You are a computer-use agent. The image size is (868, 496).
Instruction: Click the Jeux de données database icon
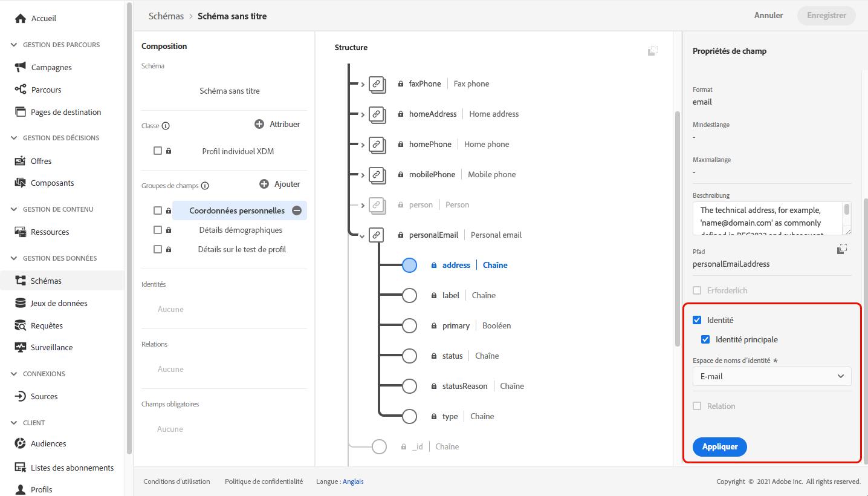[x=21, y=303]
